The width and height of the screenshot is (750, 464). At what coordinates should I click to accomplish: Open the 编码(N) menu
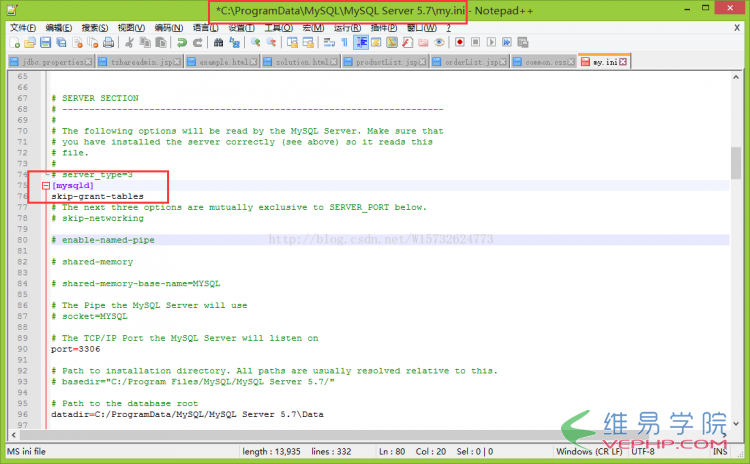click(x=168, y=28)
